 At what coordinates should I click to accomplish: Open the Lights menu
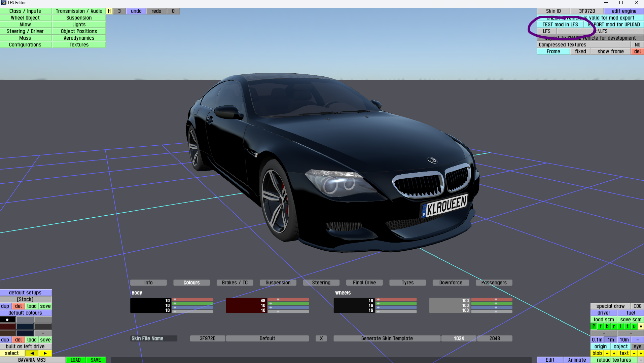79,25
